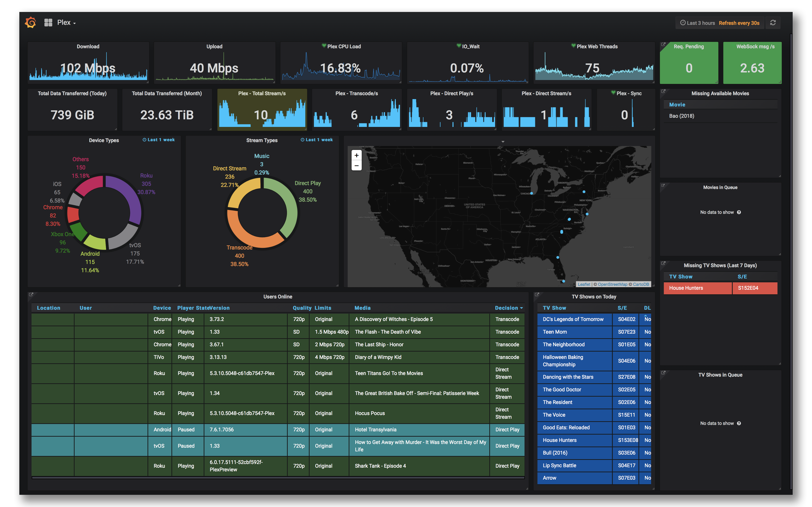The width and height of the screenshot is (812, 507).
Task: Open external link icon on TV Shows on Today
Action: (537, 294)
